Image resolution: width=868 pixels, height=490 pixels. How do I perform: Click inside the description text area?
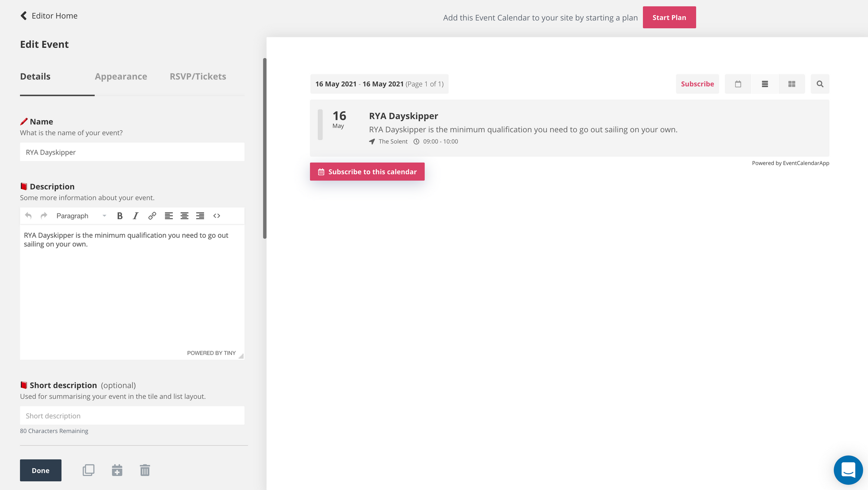[x=132, y=286]
